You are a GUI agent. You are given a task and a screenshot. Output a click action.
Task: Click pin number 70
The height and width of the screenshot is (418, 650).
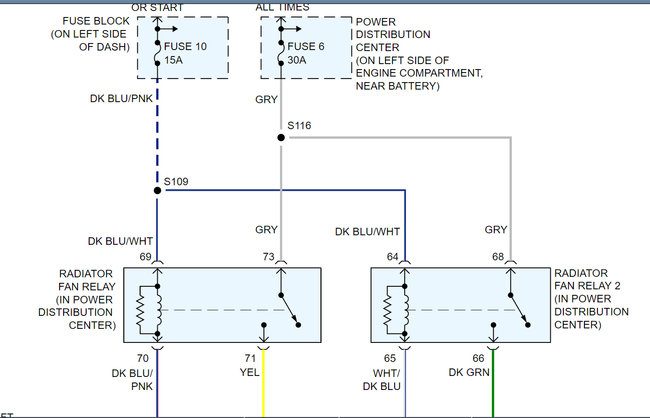[x=143, y=358]
